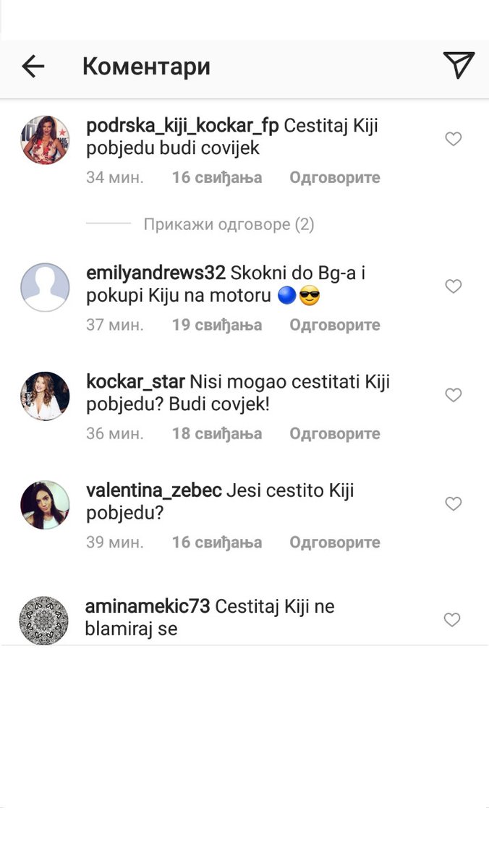Open aminamekic73 mandala avatar

click(43, 620)
